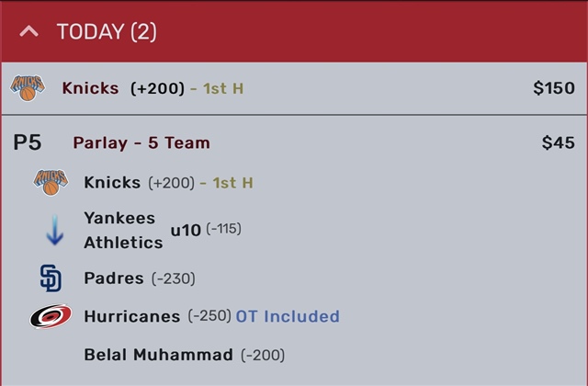Click the Padres (-230) leg

[x=140, y=278]
